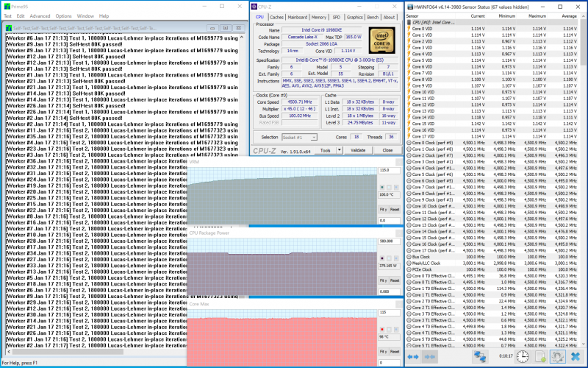Click the icon beside Bus Clock sensor

coord(409,257)
